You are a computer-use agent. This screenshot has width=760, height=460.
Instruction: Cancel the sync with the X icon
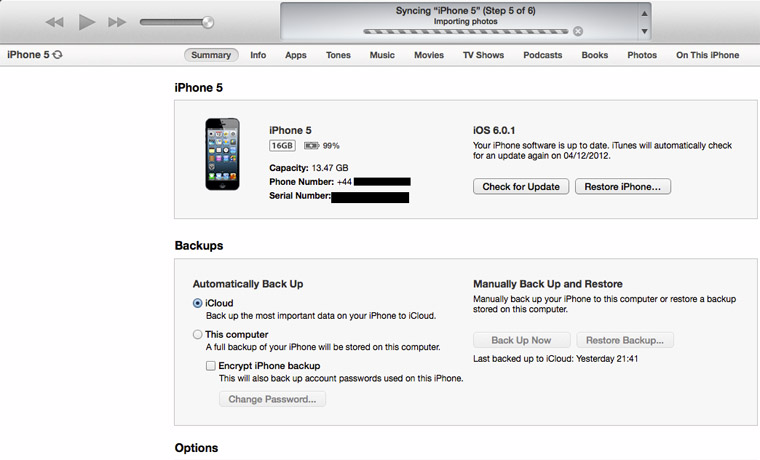[x=578, y=32]
